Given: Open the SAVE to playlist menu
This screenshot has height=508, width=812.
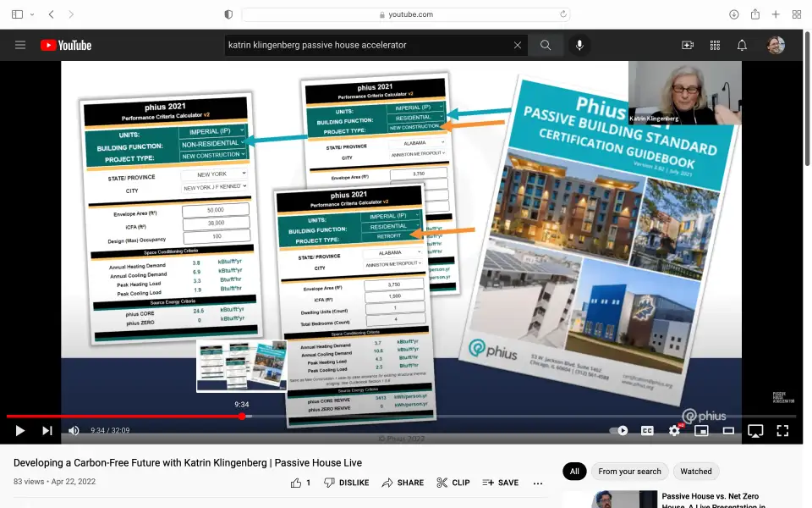Looking at the screenshot, I should coord(500,483).
